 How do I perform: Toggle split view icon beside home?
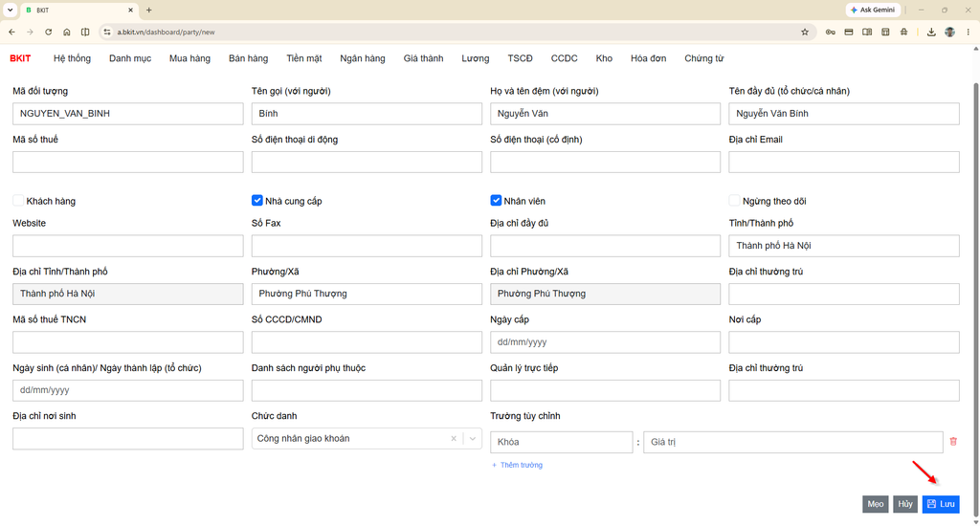point(85,32)
